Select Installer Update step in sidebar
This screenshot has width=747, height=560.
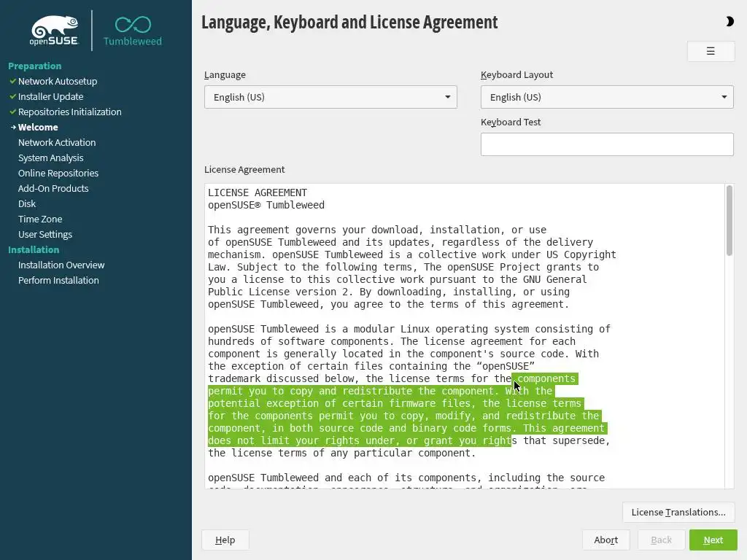coord(50,97)
